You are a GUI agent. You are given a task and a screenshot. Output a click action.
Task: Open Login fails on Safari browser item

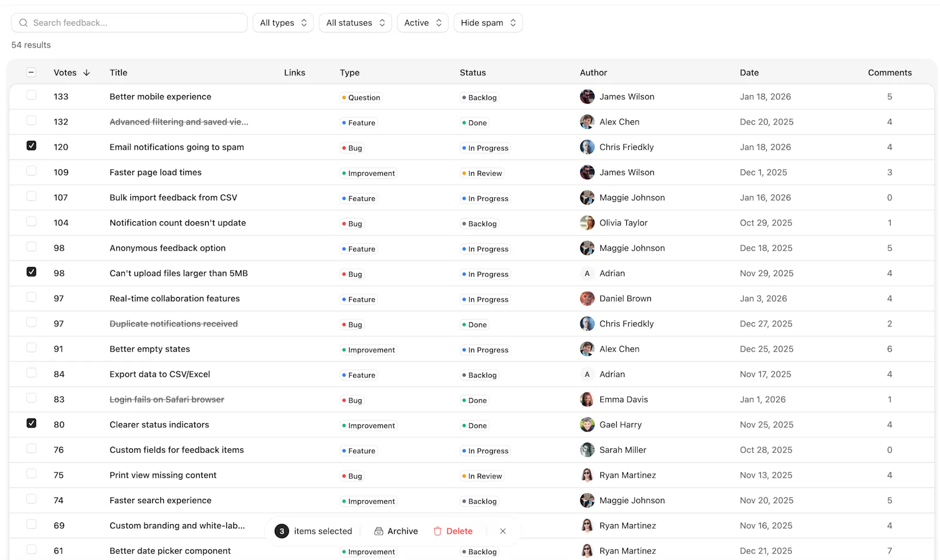pos(167,400)
